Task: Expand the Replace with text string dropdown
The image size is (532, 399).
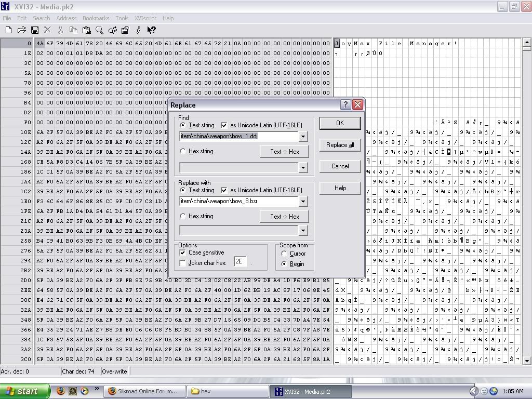Action: tap(303, 202)
